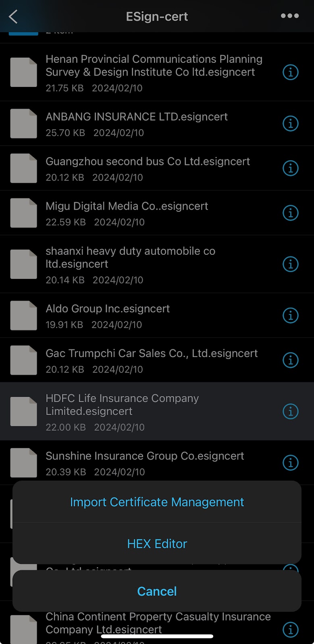The image size is (314, 644).
Task: Open the three-dot more options menu
Action: (290, 16)
